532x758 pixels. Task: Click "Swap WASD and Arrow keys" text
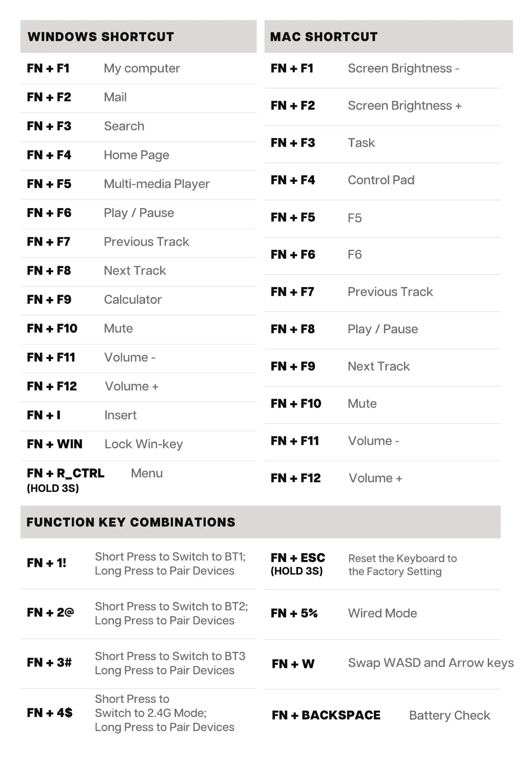(x=431, y=663)
